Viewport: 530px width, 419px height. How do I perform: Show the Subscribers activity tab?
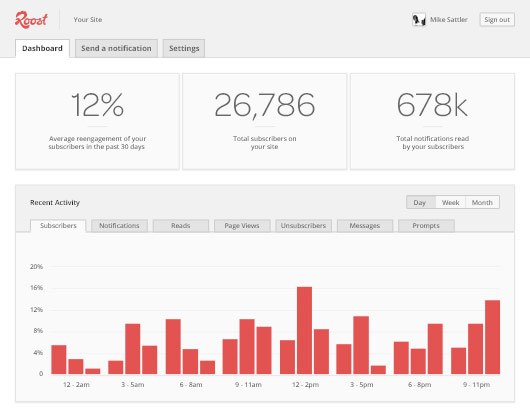click(58, 226)
